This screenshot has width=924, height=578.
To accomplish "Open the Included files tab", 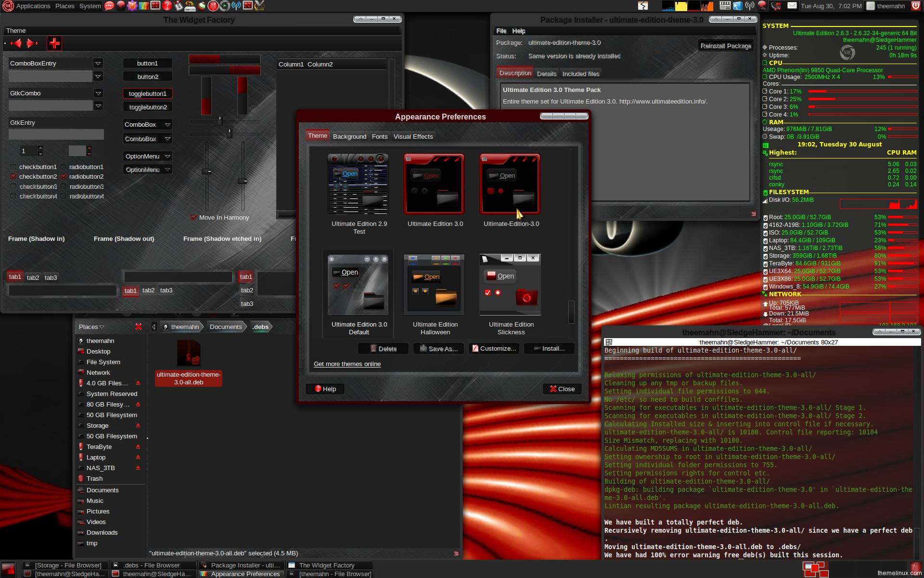I will (x=581, y=74).
